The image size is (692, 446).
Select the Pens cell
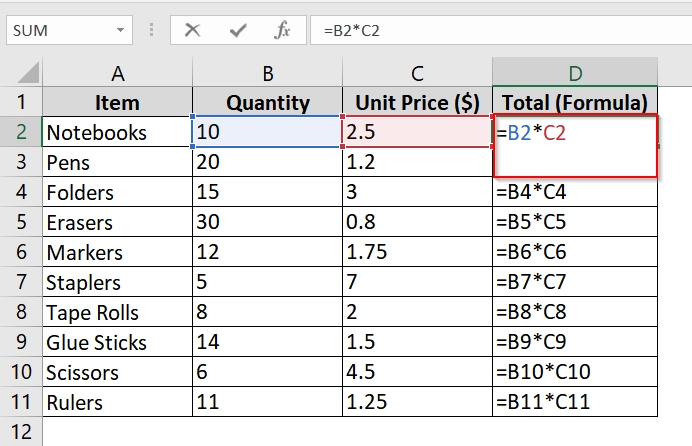tap(117, 162)
